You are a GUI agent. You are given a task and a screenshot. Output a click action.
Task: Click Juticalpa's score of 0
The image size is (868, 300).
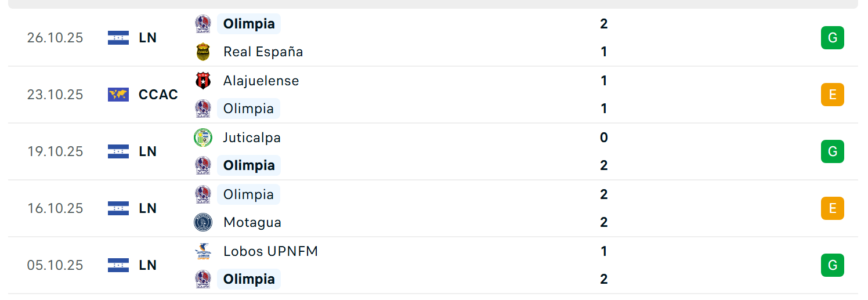coord(604,138)
